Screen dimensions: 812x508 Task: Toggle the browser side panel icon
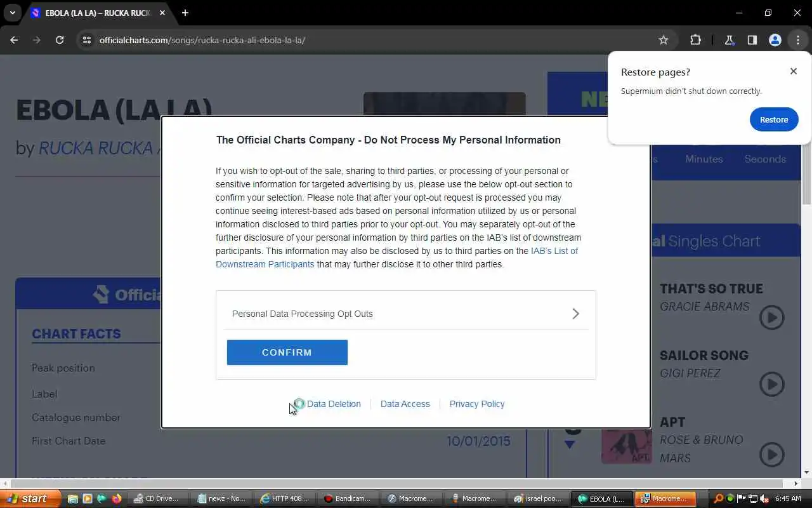pos(752,40)
